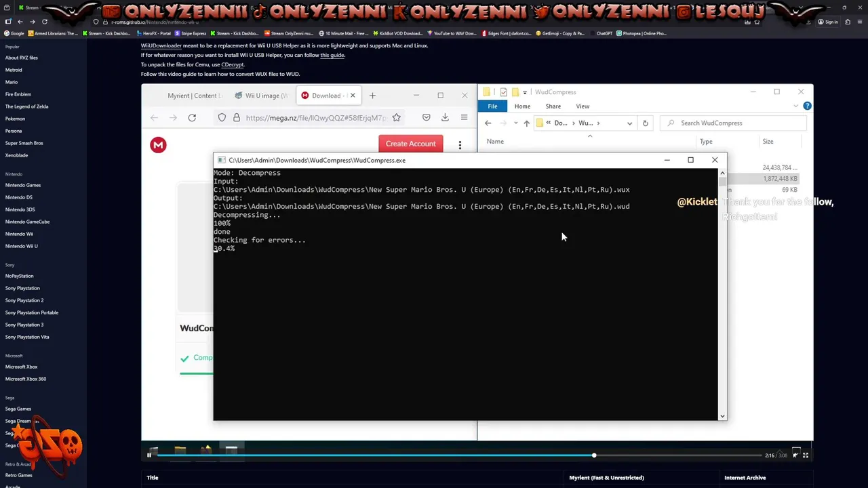Open About RVZ files in sidebar
The height and width of the screenshot is (488, 868).
point(22,58)
